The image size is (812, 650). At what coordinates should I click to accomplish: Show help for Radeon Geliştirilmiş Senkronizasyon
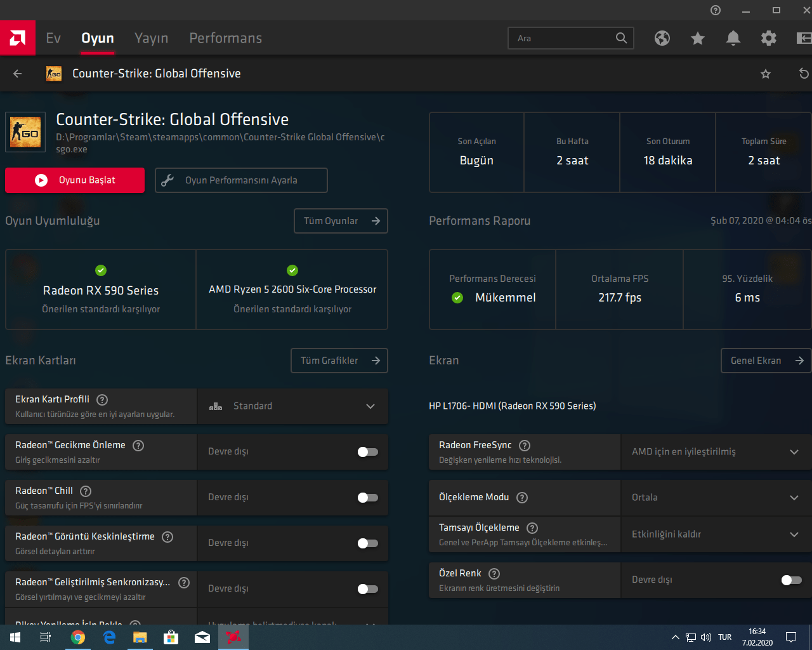[x=184, y=583]
